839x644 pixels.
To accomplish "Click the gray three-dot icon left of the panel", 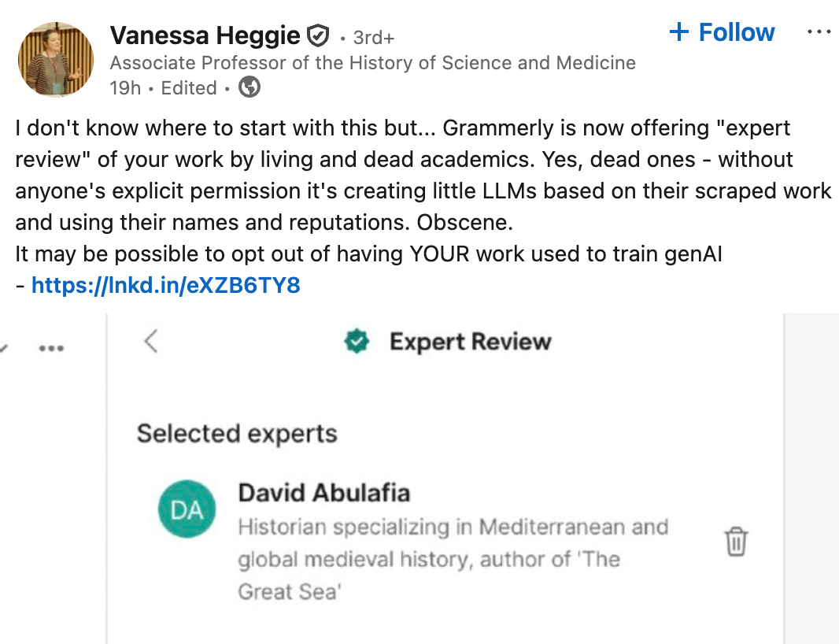I will click(51, 348).
